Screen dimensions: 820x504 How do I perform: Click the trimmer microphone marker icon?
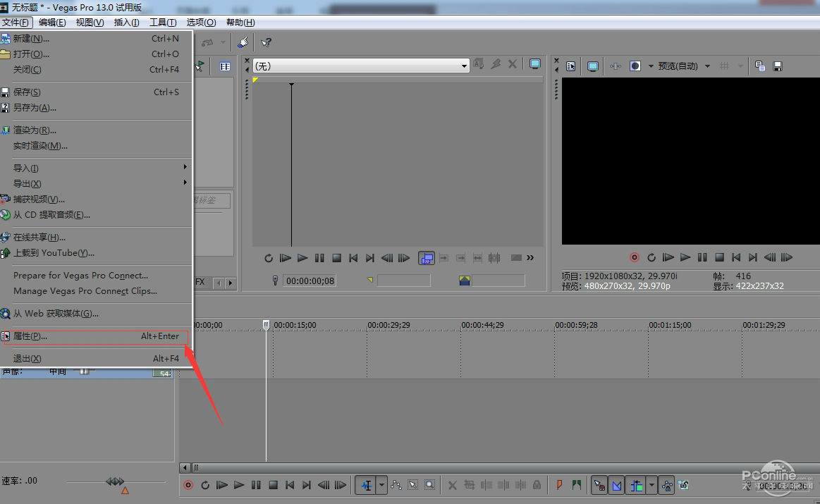tap(276, 281)
